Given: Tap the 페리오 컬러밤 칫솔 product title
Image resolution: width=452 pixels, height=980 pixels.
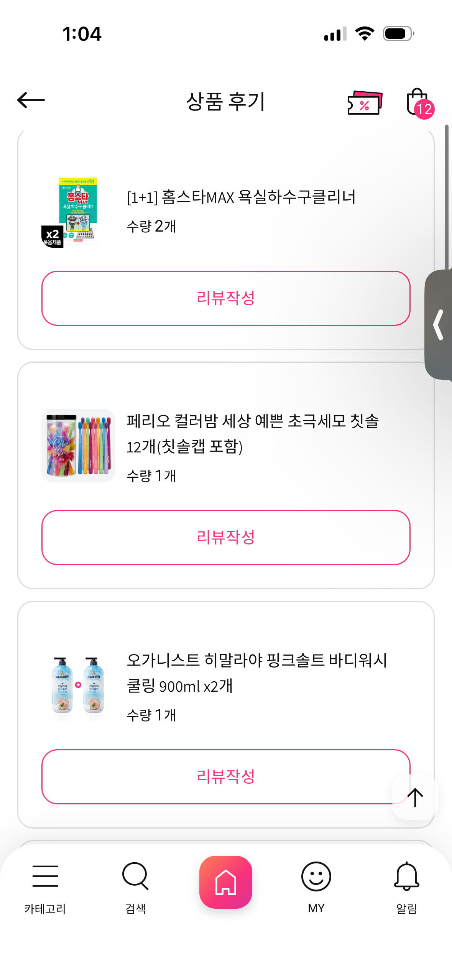Looking at the screenshot, I should [x=253, y=434].
